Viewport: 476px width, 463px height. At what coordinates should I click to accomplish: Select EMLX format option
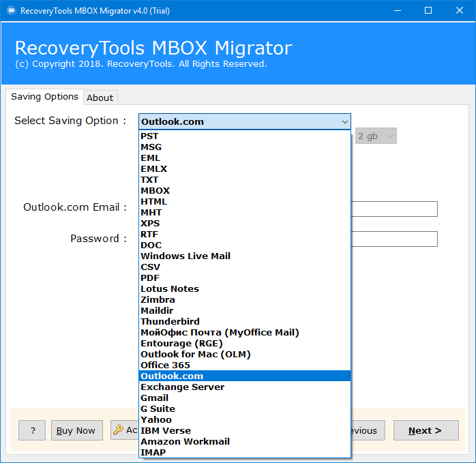coord(245,169)
